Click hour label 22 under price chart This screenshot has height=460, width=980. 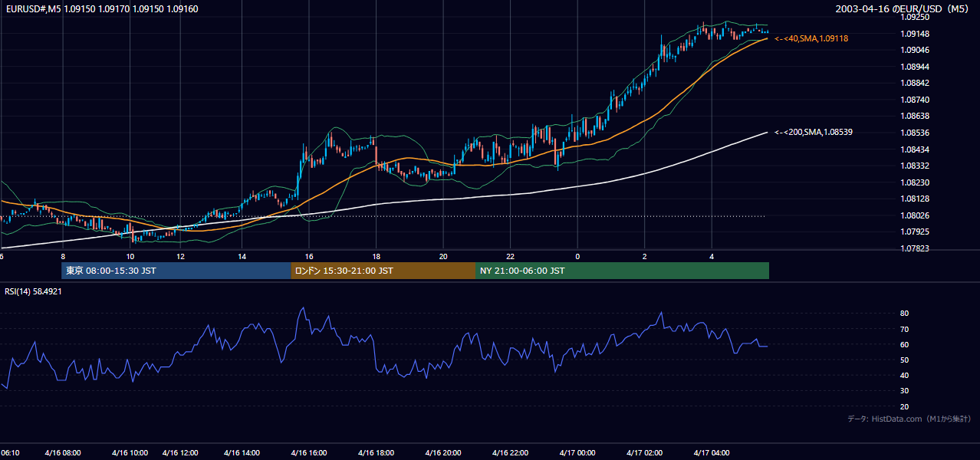tap(510, 256)
